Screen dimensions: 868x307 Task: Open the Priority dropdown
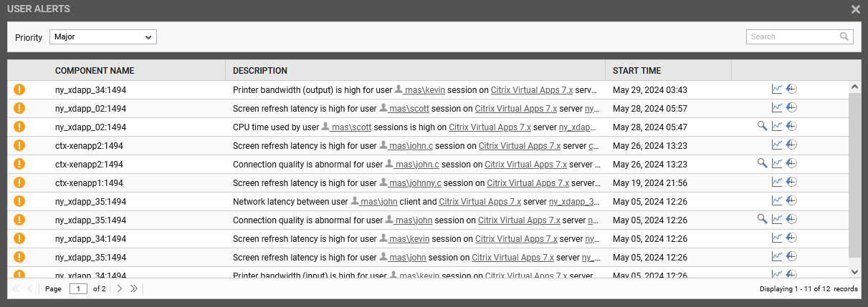point(103,36)
